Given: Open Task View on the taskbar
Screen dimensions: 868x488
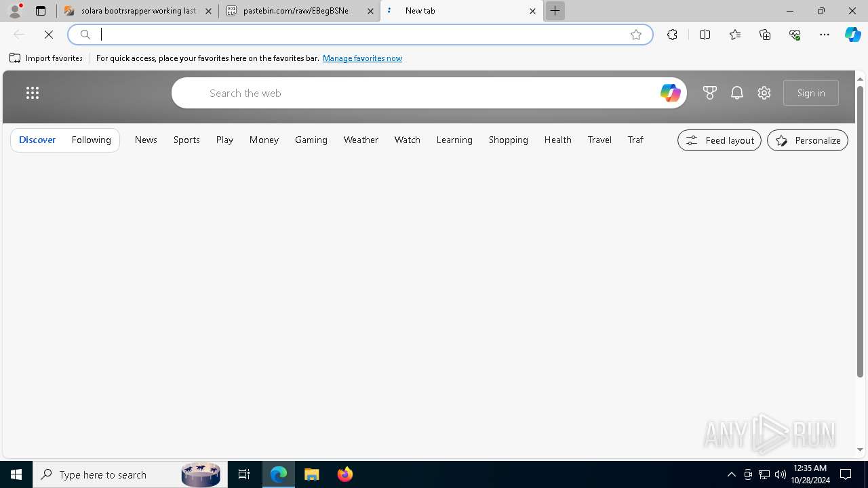Looking at the screenshot, I should coord(244,474).
